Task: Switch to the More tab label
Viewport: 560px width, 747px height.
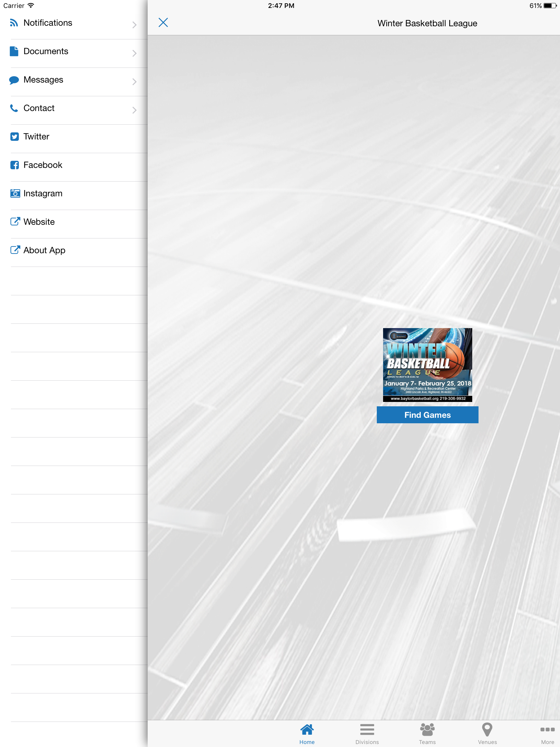Action: pos(547,742)
